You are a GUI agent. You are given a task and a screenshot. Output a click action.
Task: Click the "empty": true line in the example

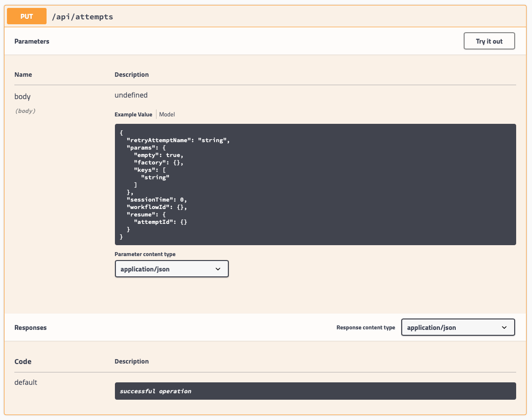[x=159, y=155]
